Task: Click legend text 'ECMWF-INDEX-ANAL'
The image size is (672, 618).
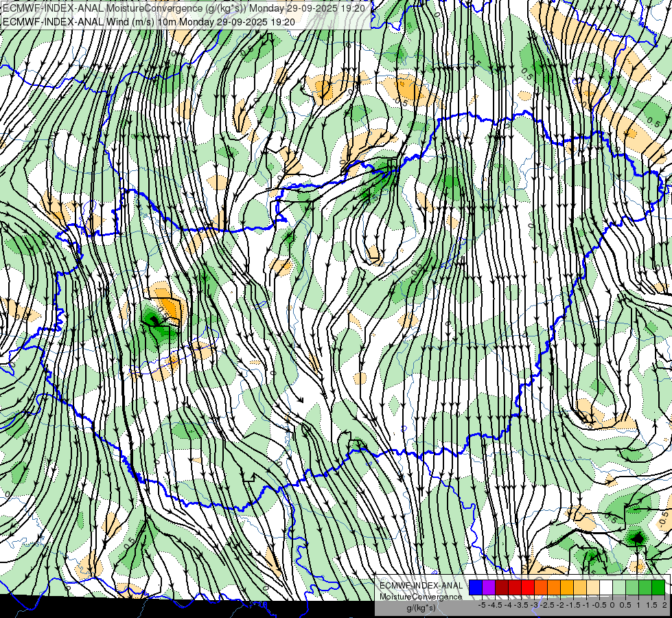Action: click(x=421, y=586)
